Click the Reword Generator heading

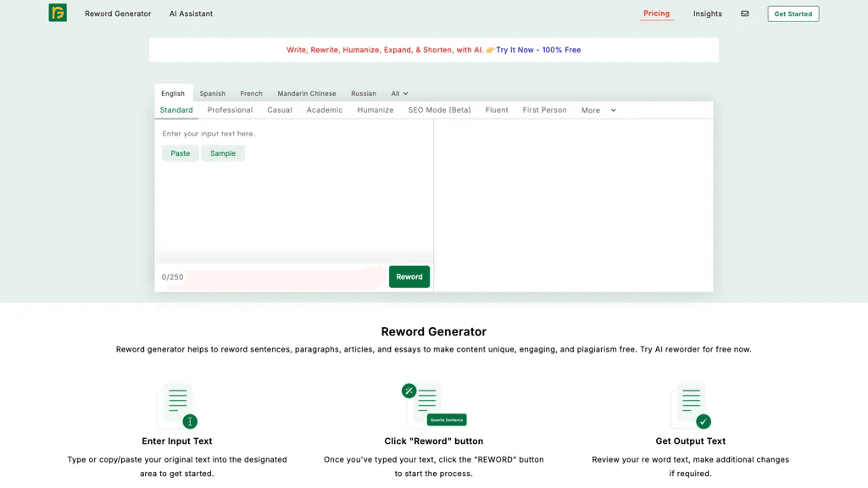point(434,331)
